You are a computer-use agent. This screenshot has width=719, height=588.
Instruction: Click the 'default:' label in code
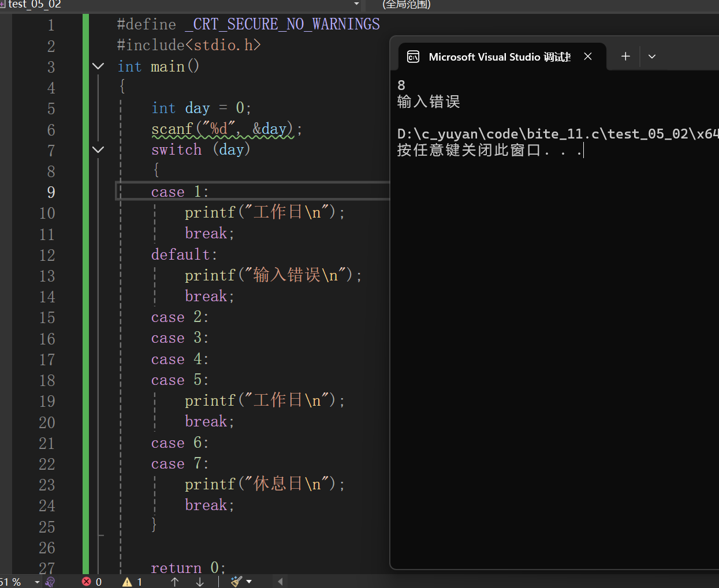(x=184, y=254)
